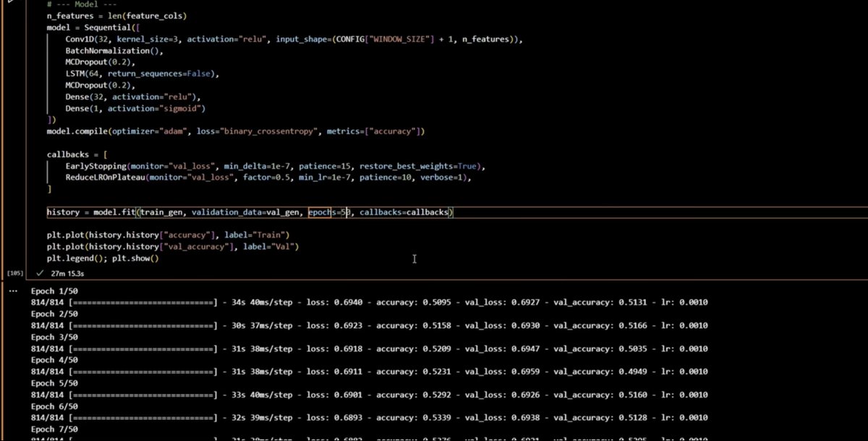Click the execution count [105] label
The image size is (868, 441).
[14, 274]
